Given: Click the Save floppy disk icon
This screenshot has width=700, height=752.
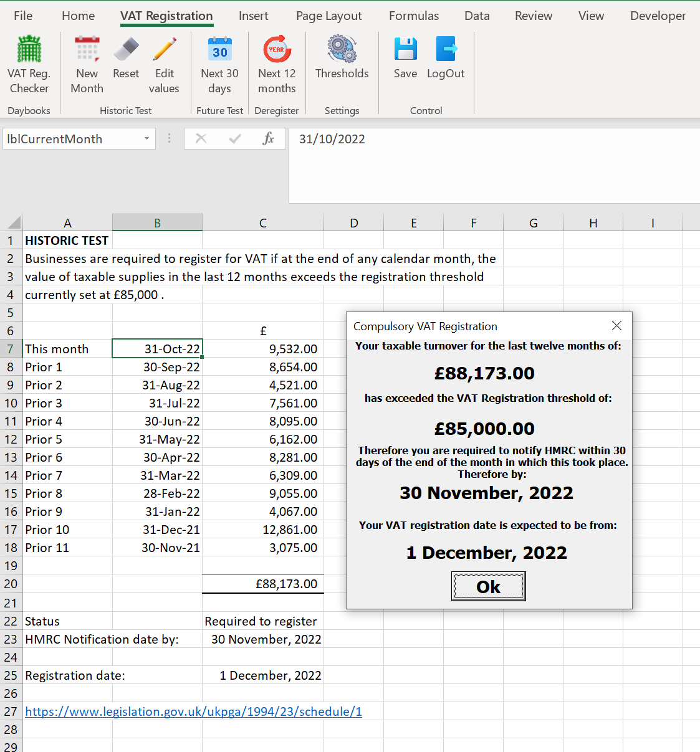Looking at the screenshot, I should (405, 49).
